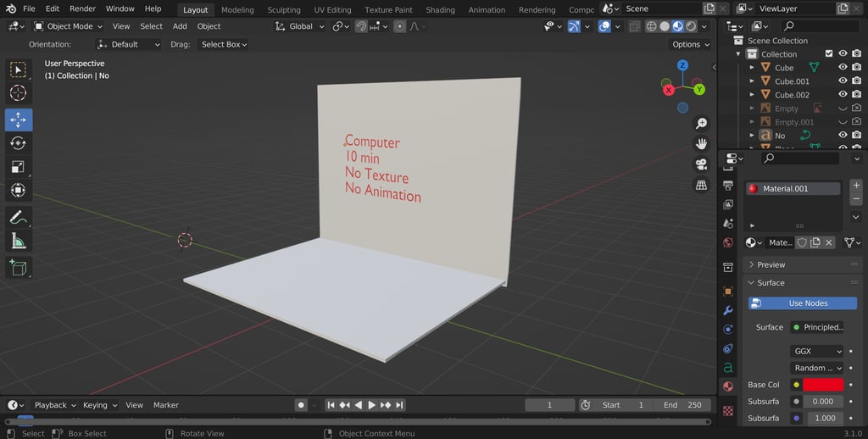Hide Cube.001 in viewport using eye icon
868x439 pixels.
pos(843,81)
